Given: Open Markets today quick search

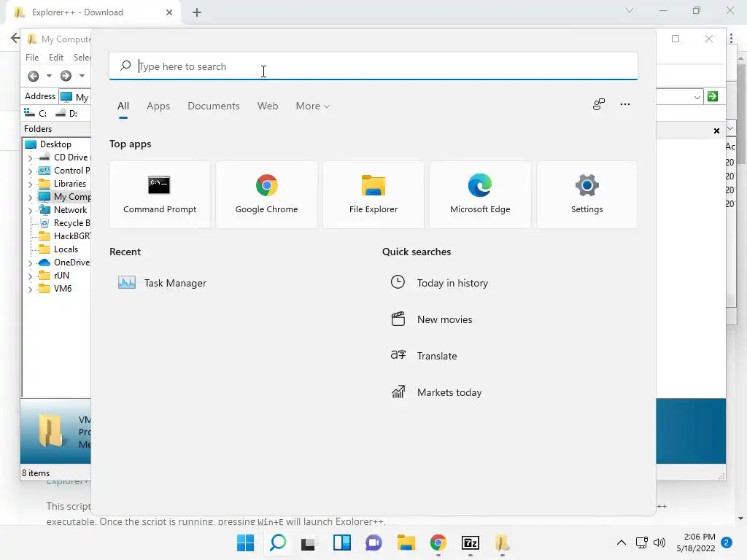Looking at the screenshot, I should point(436,392).
